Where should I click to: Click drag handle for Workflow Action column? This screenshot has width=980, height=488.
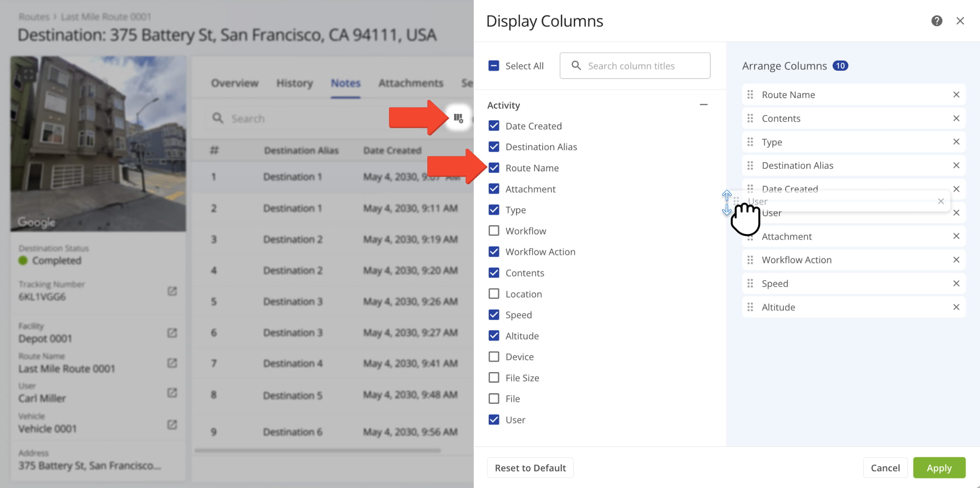[x=750, y=260]
